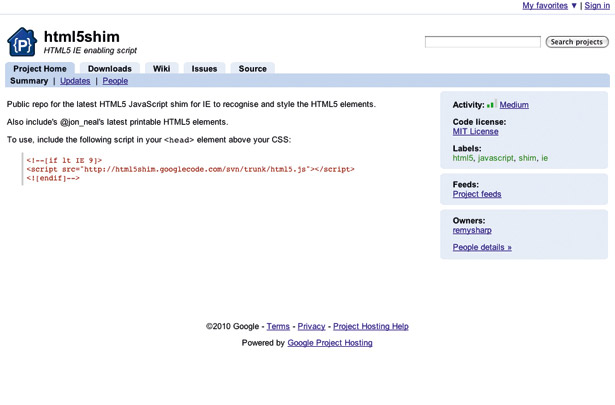The image size is (615, 405).
Task: Click the html5 label
Action: [x=463, y=158]
